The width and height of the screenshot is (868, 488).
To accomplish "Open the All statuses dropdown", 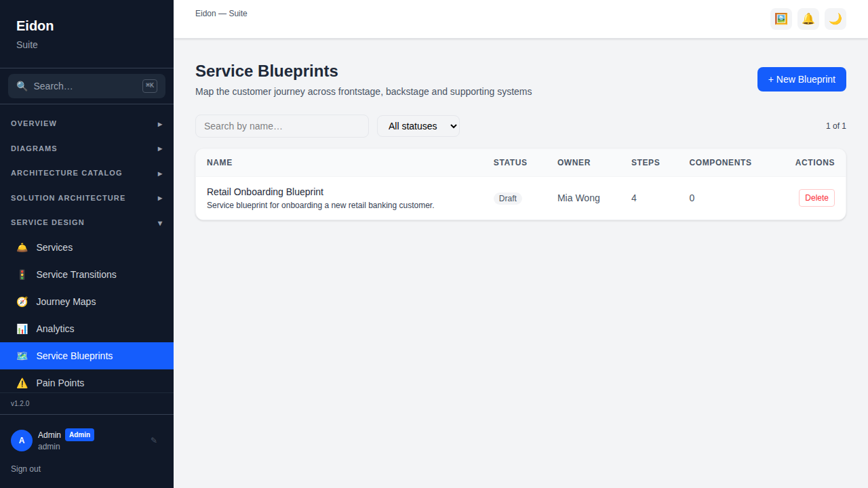I will coord(418,126).
